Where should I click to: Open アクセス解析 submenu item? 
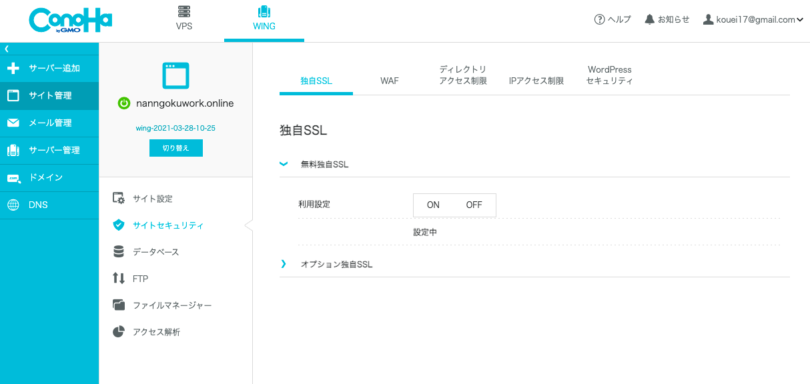coord(157,332)
